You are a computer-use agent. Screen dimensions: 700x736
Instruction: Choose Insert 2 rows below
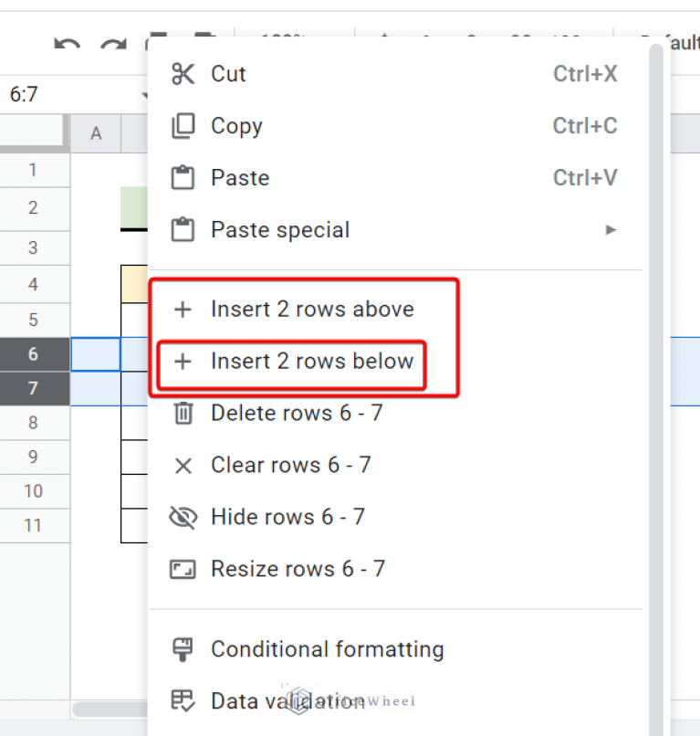point(312,362)
